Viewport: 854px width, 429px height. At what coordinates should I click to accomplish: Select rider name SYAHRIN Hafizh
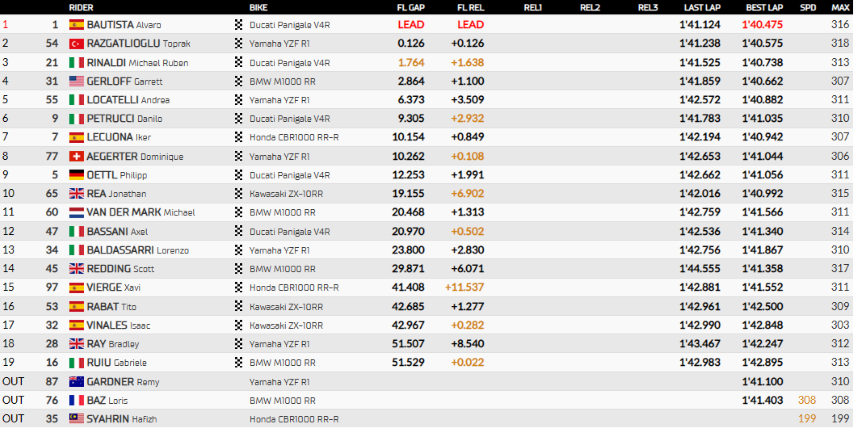pos(124,420)
